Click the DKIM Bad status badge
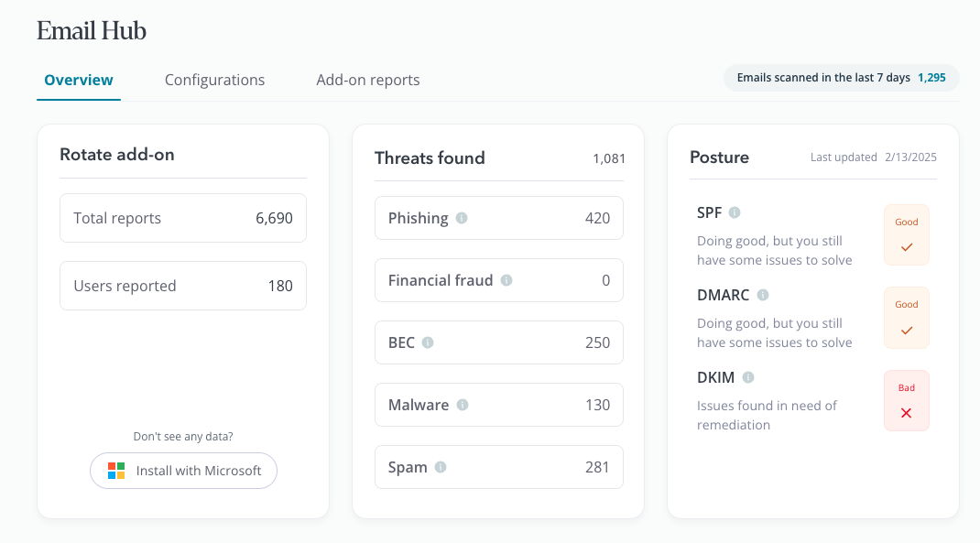The width and height of the screenshot is (980, 543). 906,400
